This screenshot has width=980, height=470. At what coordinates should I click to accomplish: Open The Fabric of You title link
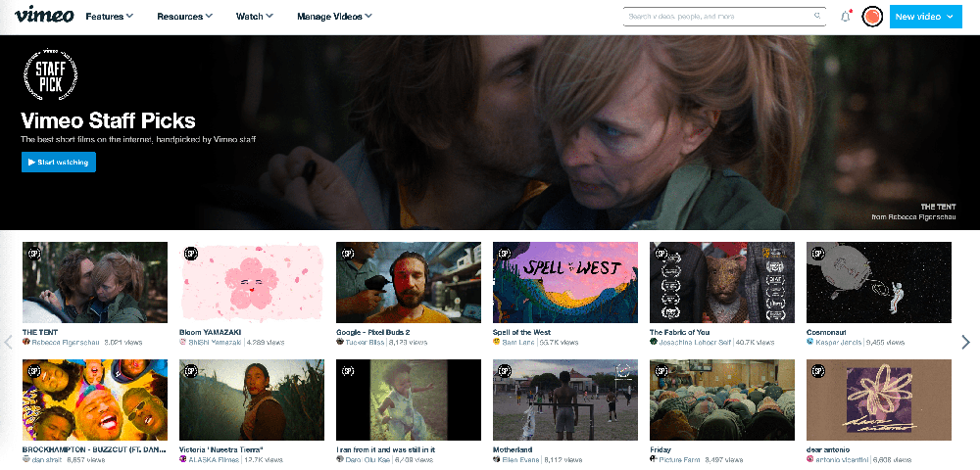coord(679,332)
